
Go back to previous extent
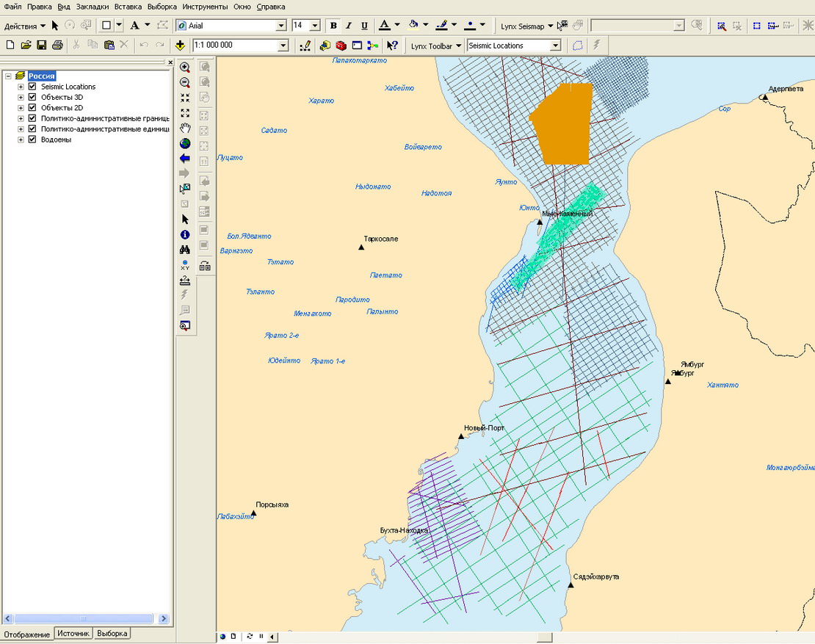[184, 159]
